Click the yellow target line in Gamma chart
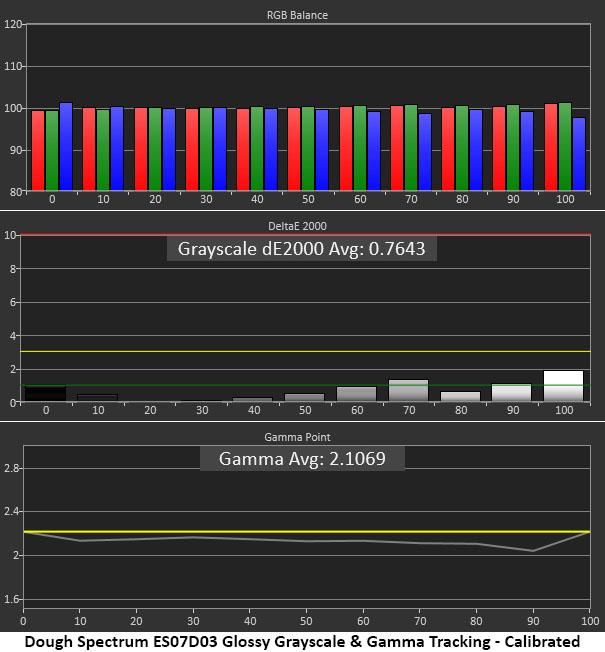 (x=307, y=531)
